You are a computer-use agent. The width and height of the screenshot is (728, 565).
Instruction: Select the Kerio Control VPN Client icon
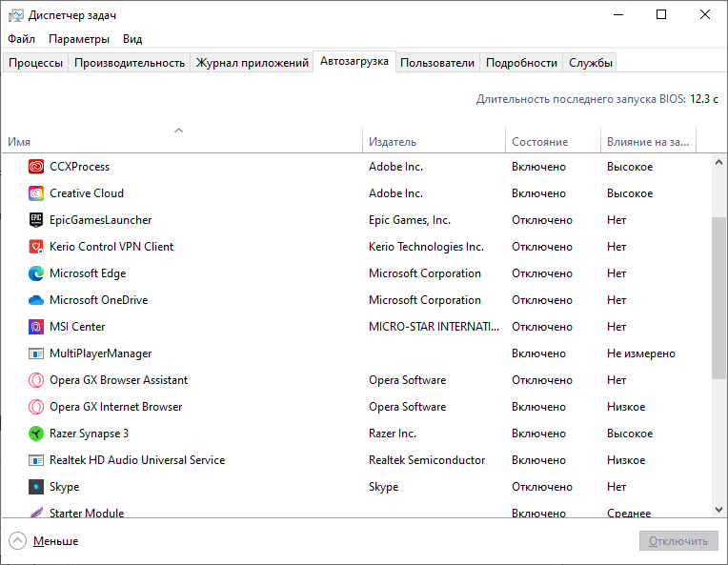tap(36, 247)
